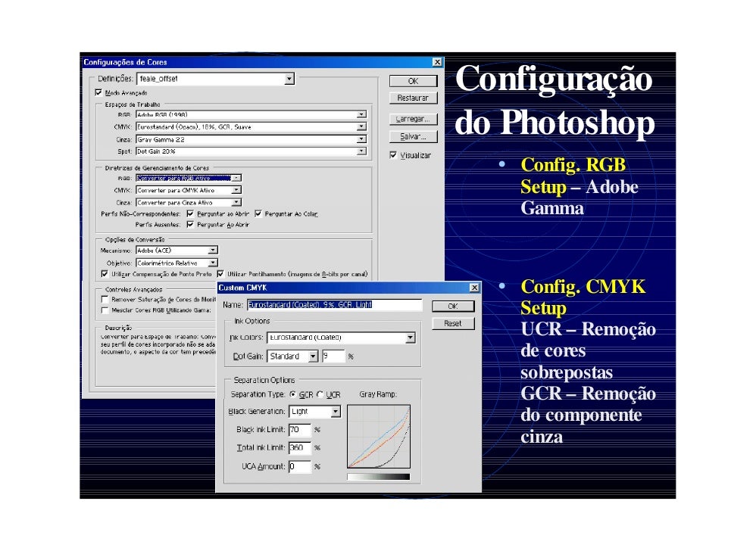Open the Spot Dot Gain 20% dropdown

pyautogui.click(x=251, y=151)
